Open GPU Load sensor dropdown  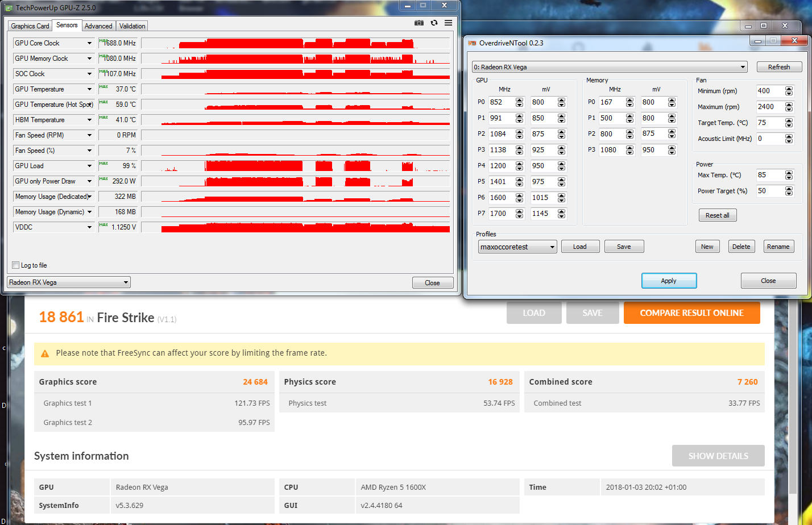coord(89,166)
